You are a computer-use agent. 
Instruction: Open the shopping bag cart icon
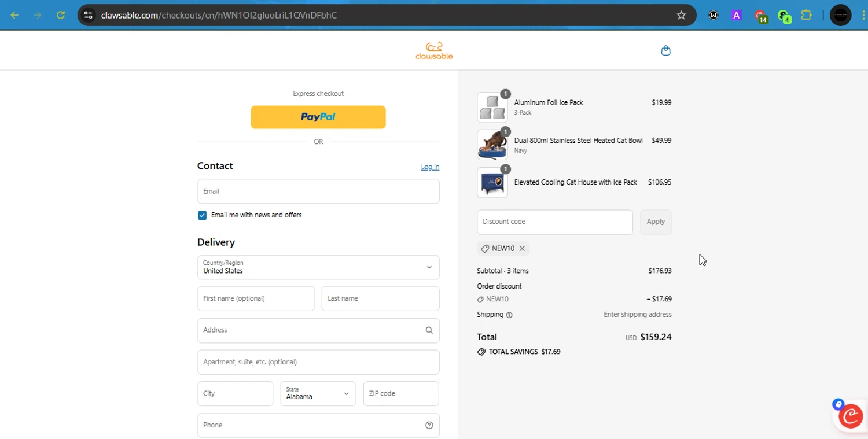665,50
